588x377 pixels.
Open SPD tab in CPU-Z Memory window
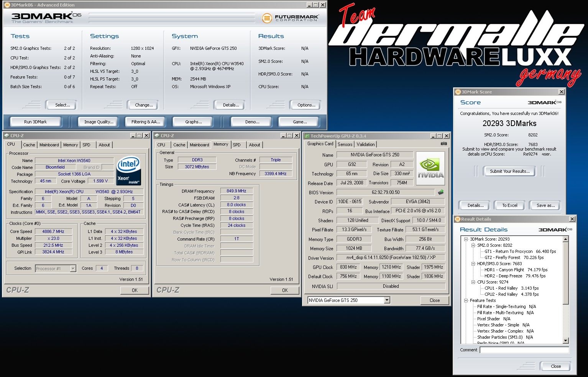[x=237, y=145]
